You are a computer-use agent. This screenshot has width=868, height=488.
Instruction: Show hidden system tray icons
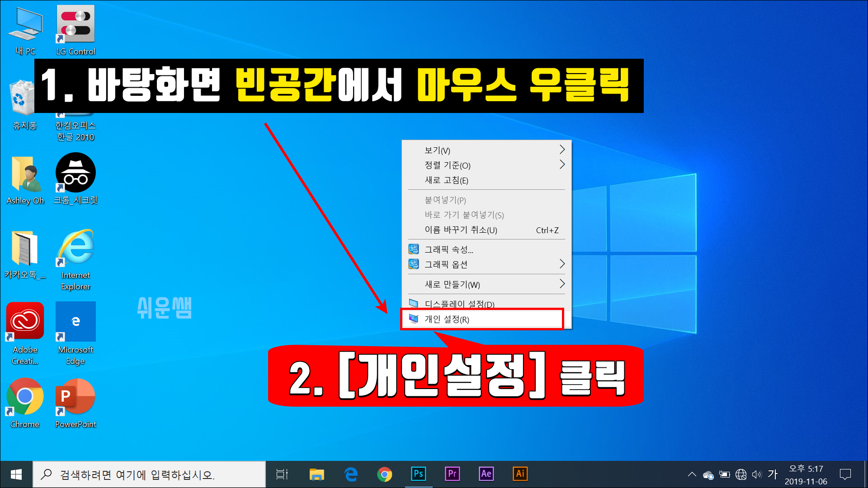[x=692, y=474]
